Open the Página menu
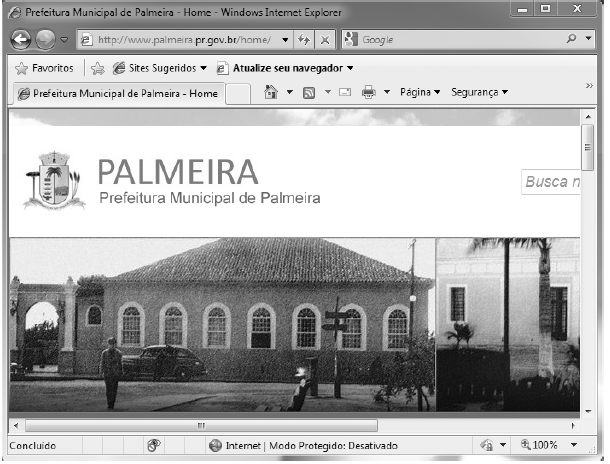This screenshot has height=464, width=610. [420, 92]
